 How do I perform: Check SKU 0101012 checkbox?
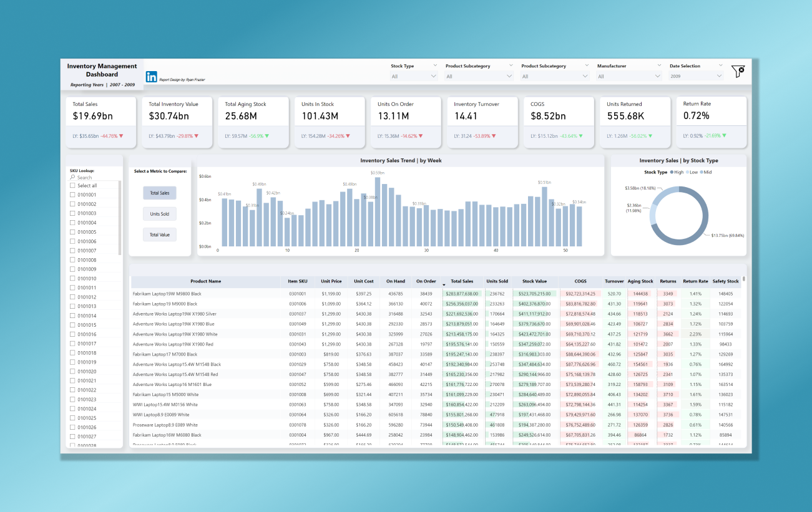[x=72, y=297]
